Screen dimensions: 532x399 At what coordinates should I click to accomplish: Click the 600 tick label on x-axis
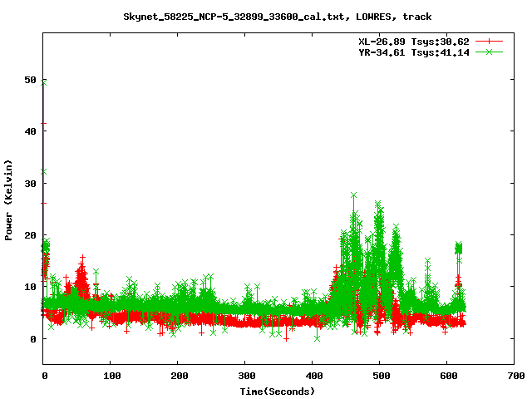point(449,376)
